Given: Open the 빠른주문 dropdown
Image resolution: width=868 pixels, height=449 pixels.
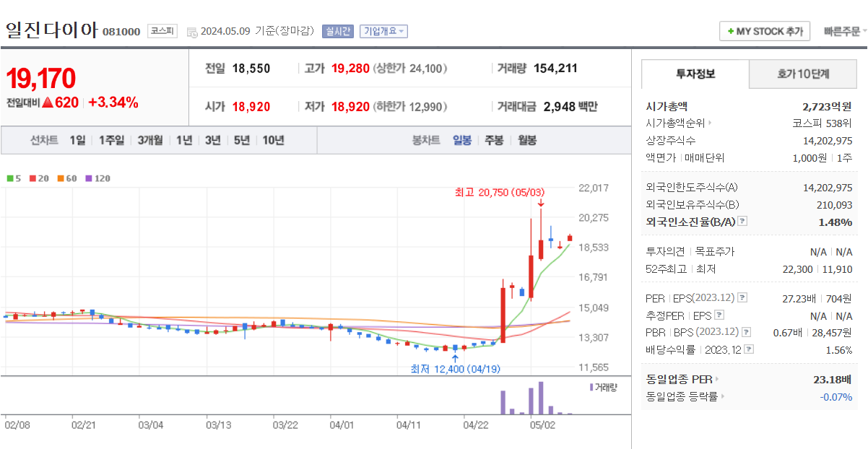Looking at the screenshot, I should point(845,31).
